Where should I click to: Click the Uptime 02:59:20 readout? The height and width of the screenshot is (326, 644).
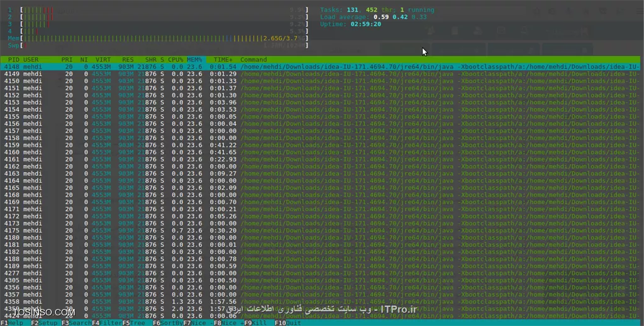(350, 24)
